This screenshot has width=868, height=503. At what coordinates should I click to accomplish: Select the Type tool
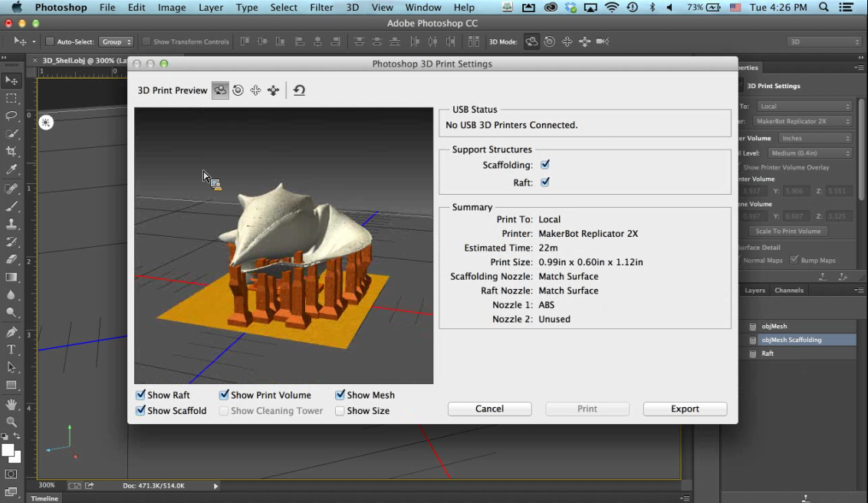(12, 350)
